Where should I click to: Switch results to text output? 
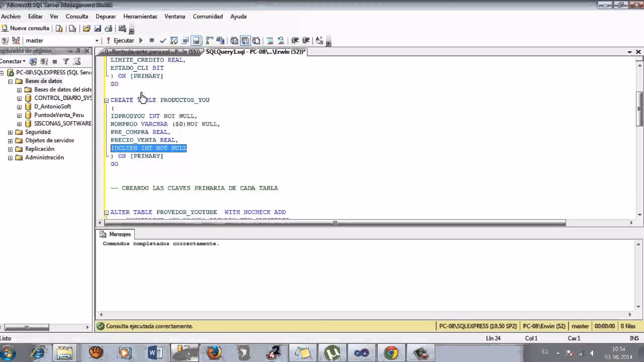point(234,41)
